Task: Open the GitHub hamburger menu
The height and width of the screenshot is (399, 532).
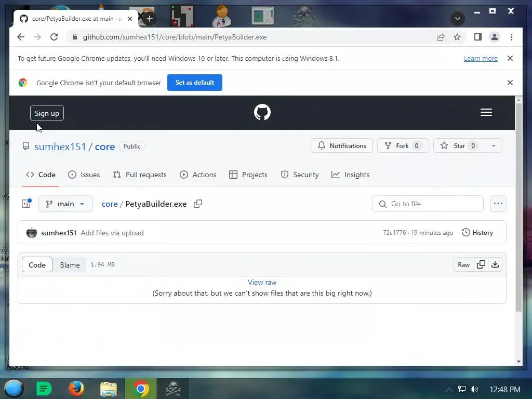Action: point(486,112)
